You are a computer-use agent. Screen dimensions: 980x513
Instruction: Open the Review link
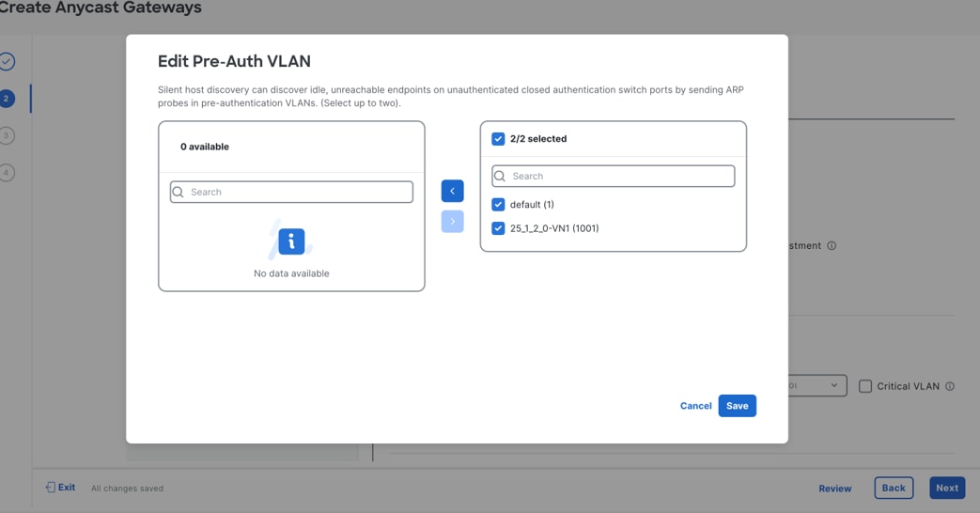pos(835,489)
